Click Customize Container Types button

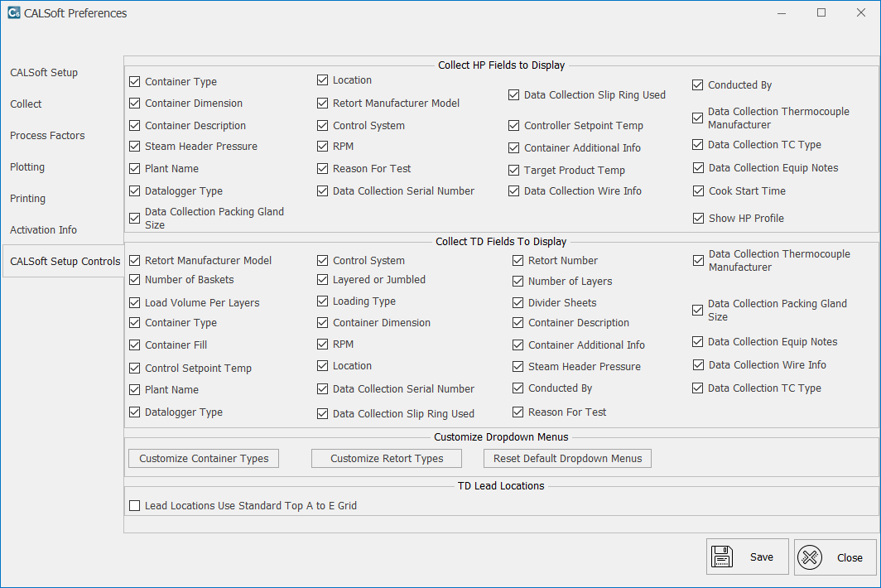(x=204, y=458)
